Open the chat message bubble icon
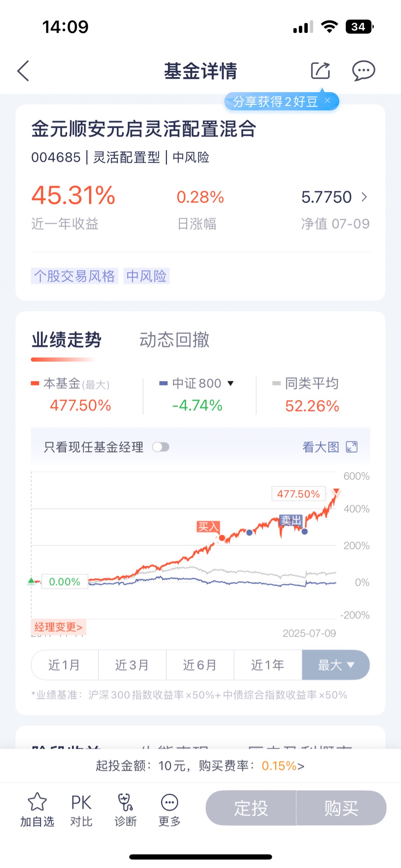Image resolution: width=401 pixels, height=868 pixels. click(364, 71)
